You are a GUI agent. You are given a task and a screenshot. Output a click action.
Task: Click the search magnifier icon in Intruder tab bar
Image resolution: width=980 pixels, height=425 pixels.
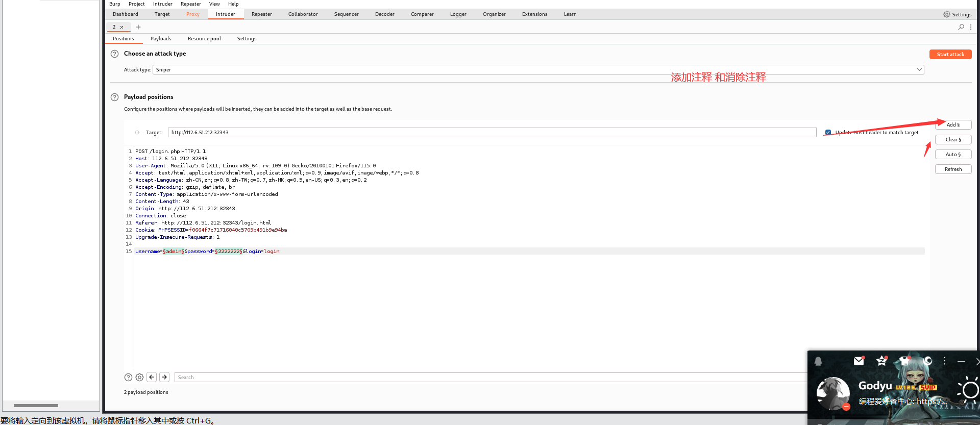[961, 27]
